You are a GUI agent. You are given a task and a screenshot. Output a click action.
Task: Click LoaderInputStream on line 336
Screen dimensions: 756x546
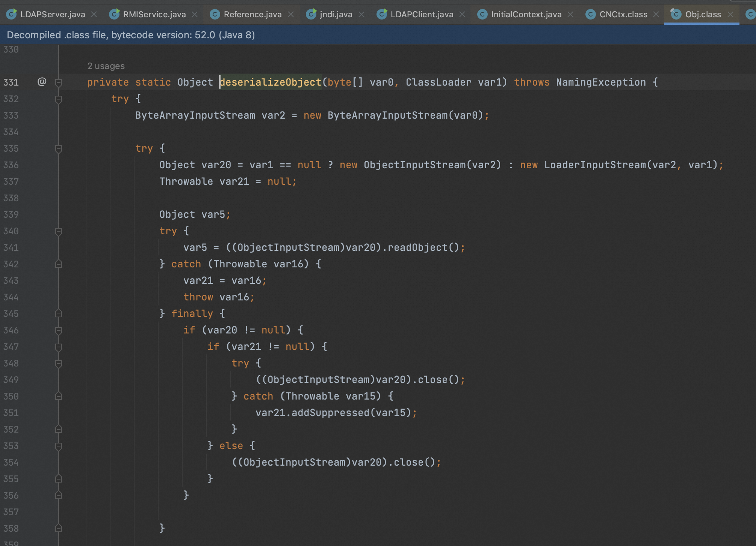click(595, 165)
